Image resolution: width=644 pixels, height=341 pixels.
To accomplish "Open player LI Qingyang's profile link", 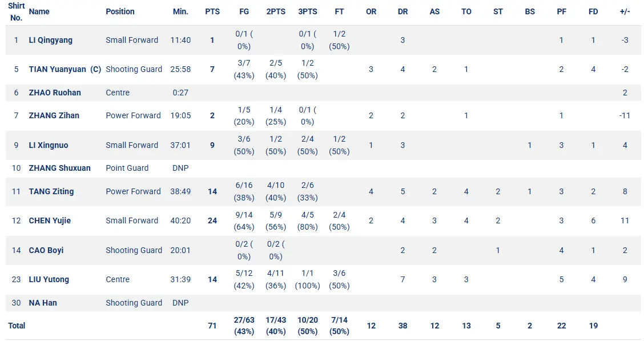I will (x=50, y=40).
